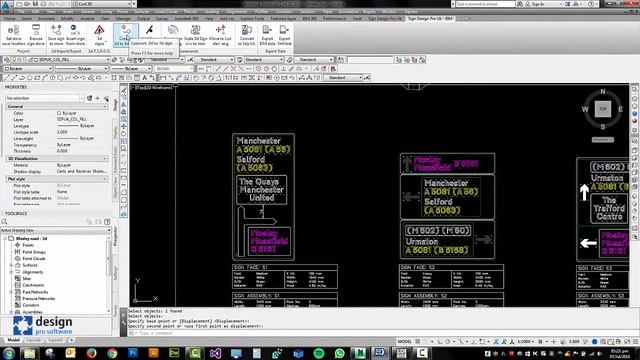Expand the Pipe Networks tree node
The height and width of the screenshot is (360, 640).
pos(11,292)
